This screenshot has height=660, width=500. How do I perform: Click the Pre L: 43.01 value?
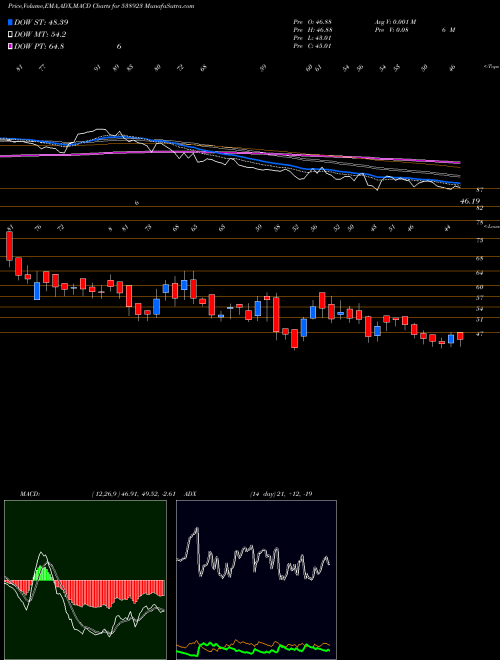(x=313, y=38)
